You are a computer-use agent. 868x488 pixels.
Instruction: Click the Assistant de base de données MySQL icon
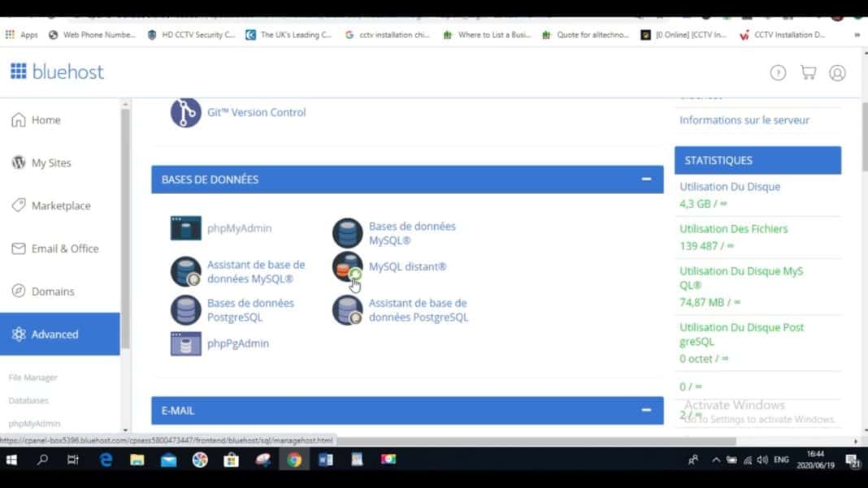185,271
